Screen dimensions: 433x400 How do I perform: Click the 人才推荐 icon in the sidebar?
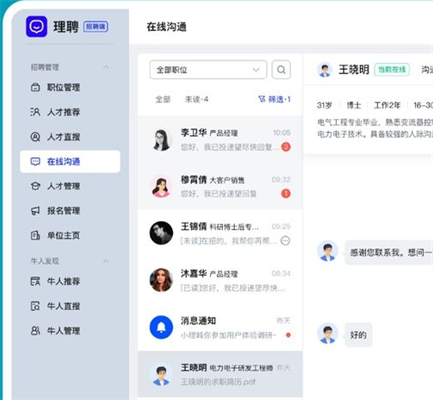pos(35,112)
